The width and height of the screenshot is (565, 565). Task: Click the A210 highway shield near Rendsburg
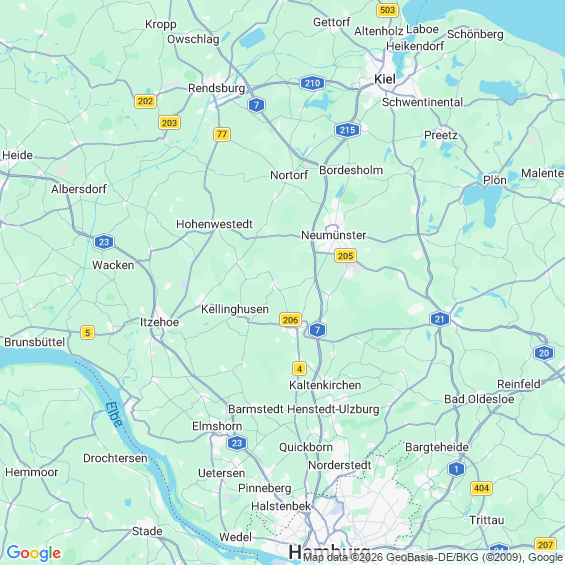(312, 83)
